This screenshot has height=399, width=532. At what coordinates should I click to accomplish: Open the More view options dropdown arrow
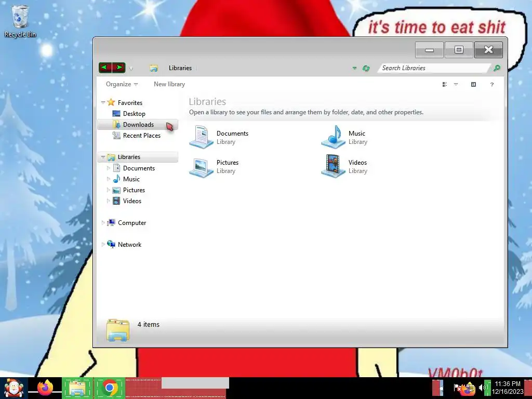(456, 85)
